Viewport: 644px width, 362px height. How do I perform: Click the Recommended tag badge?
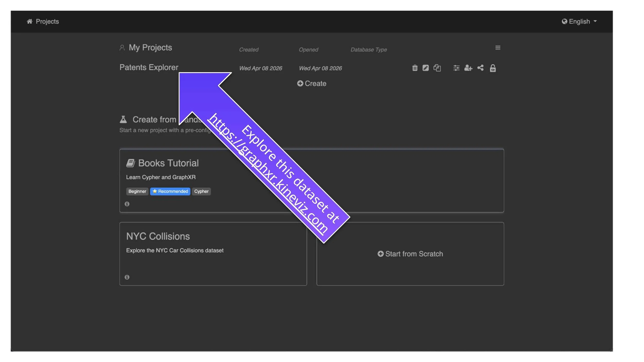170,191
